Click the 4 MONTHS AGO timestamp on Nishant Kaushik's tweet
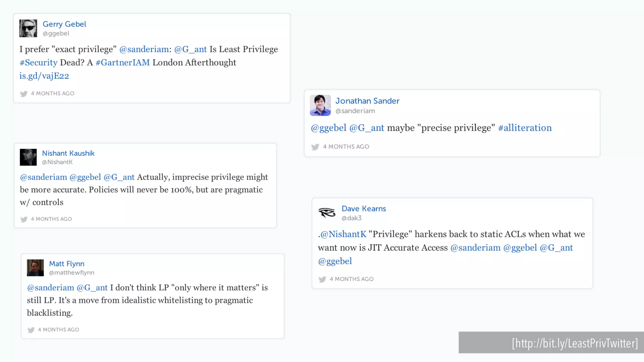This screenshot has height=362, width=644. pyautogui.click(x=52, y=219)
